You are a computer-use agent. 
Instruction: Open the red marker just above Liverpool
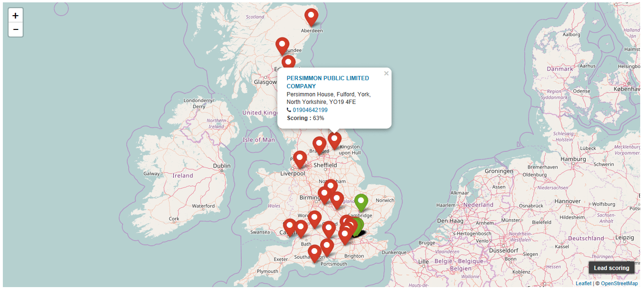300,159
